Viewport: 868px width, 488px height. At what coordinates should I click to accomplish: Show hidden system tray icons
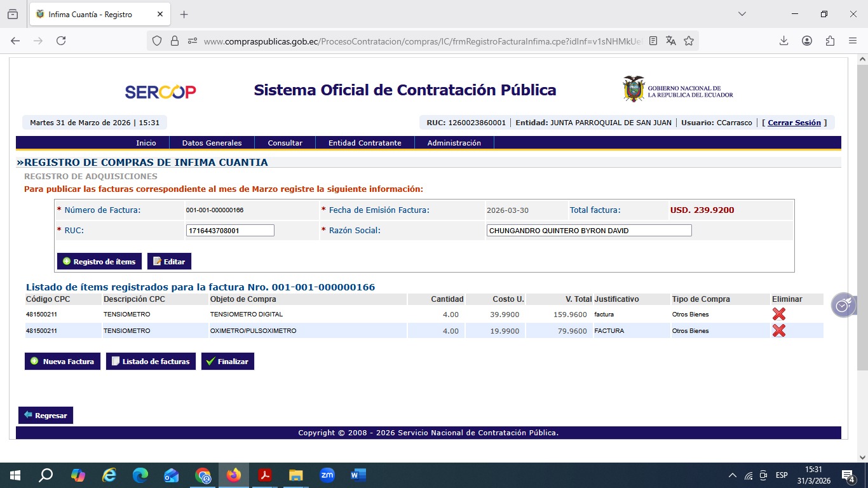tap(732, 475)
